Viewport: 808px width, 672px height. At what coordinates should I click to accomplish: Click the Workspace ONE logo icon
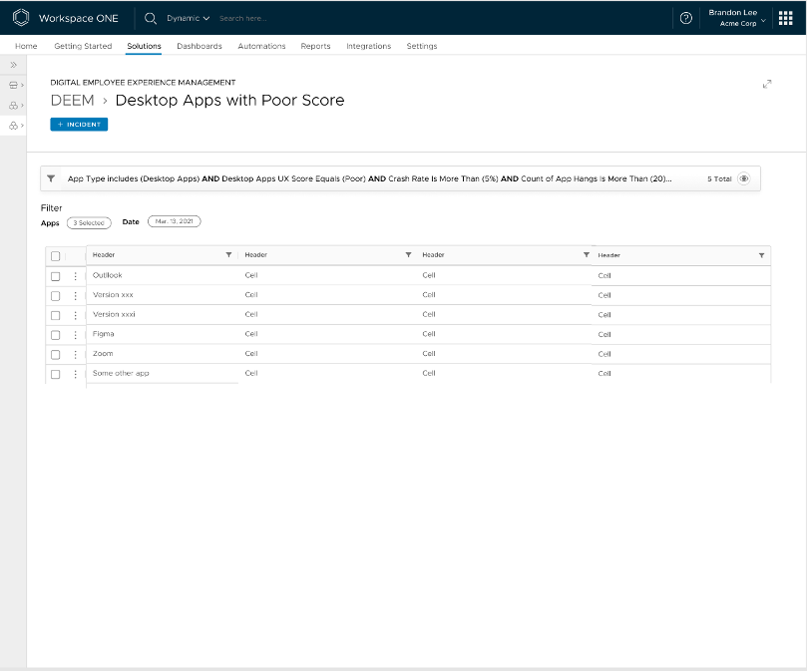click(x=21, y=18)
